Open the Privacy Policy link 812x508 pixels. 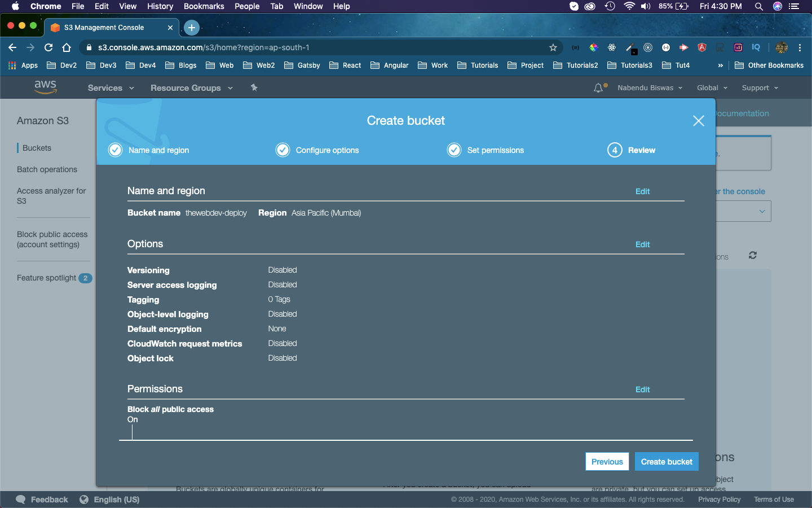719,500
